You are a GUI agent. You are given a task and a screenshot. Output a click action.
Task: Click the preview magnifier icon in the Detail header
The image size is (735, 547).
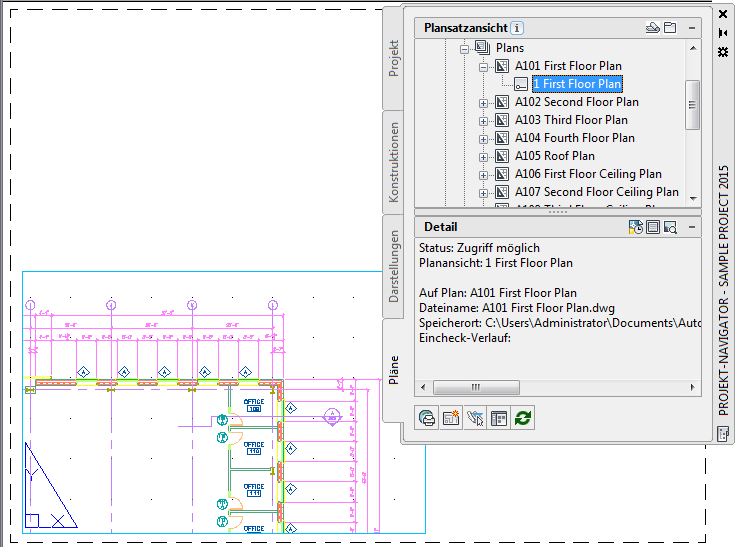(670, 227)
